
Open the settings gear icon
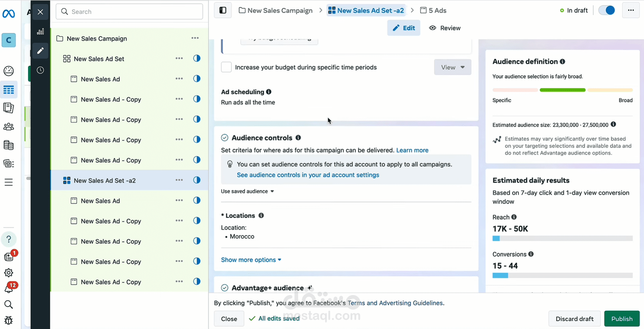click(x=8, y=273)
